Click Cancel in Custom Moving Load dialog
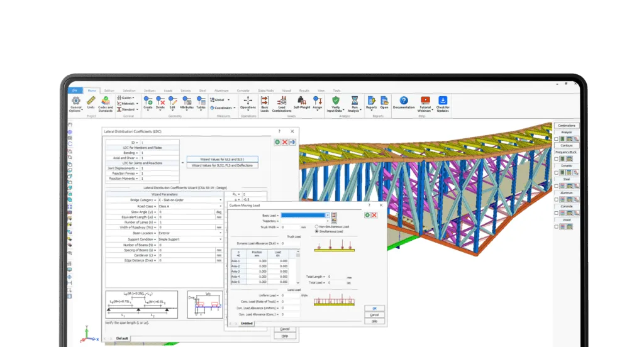The height and width of the screenshot is (347, 644). click(374, 315)
